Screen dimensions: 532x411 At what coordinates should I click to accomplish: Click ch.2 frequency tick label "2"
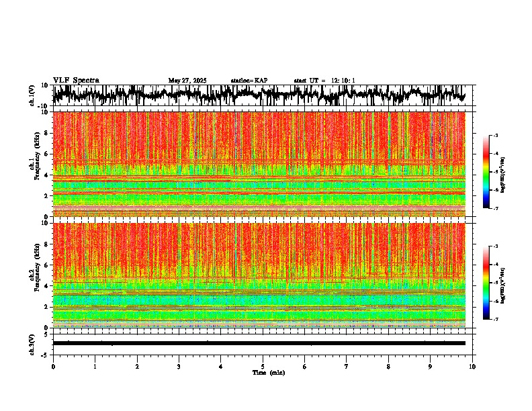click(46, 307)
